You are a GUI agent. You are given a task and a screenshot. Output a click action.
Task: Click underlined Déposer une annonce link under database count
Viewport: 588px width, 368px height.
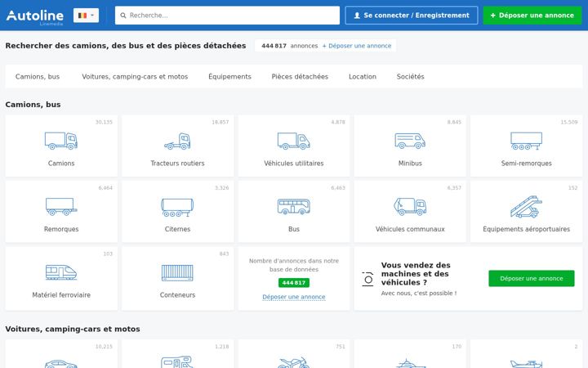pos(294,297)
